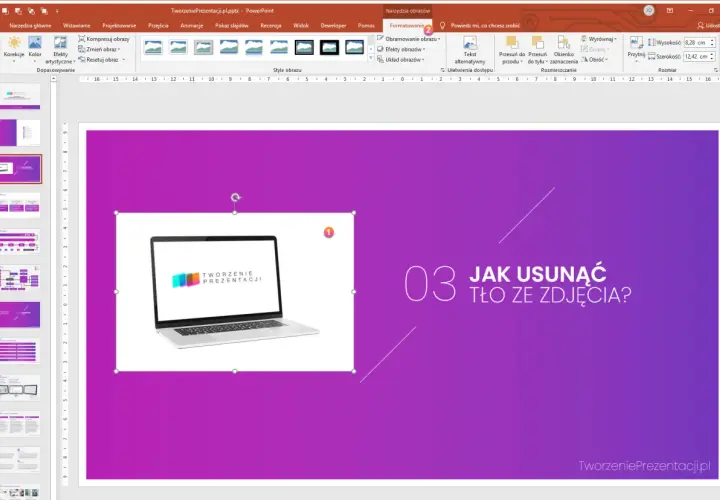This screenshot has height=500, width=720.
Task: Open the Kolor picture color options
Action: (35, 49)
